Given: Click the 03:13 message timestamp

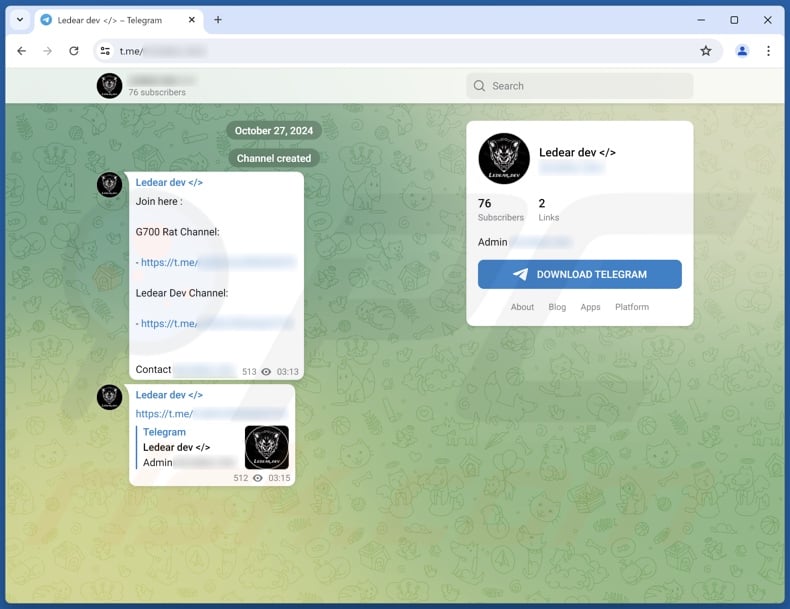Looking at the screenshot, I should [287, 372].
